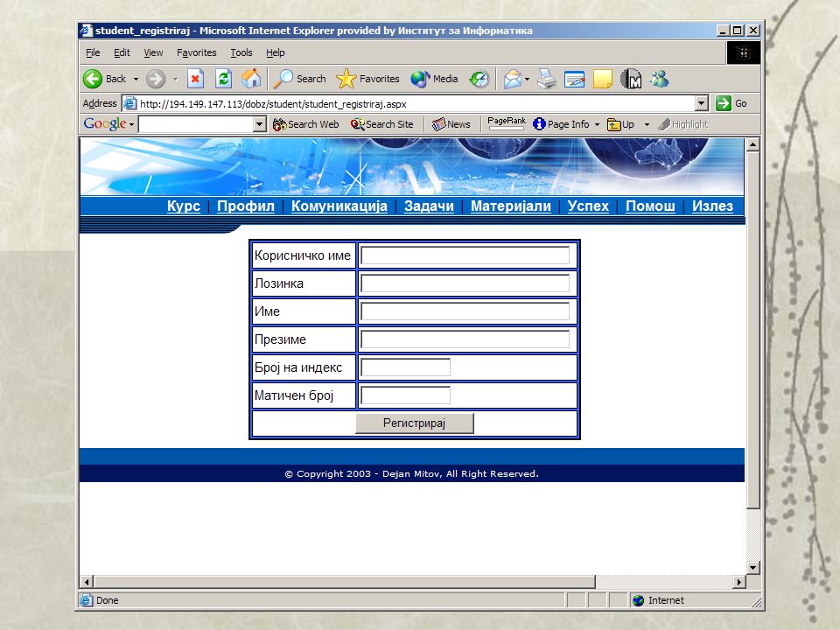Open the Address bar dropdown list
This screenshot has width=840, height=630.
[702, 103]
